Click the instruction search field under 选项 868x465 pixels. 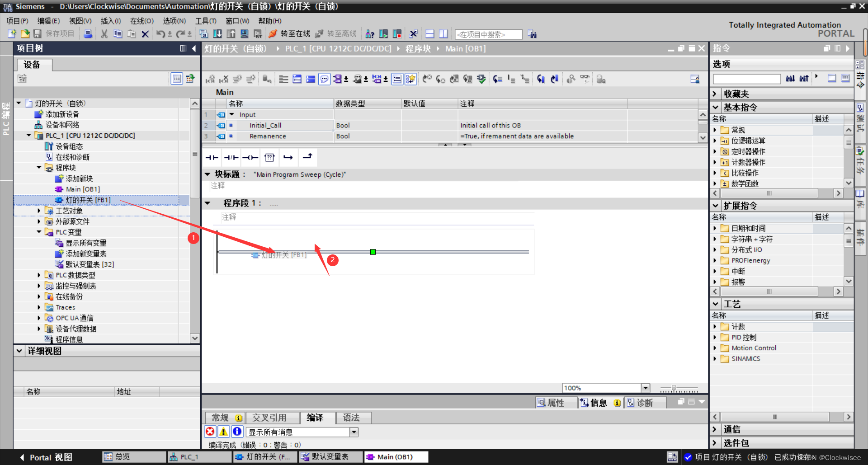click(x=747, y=79)
